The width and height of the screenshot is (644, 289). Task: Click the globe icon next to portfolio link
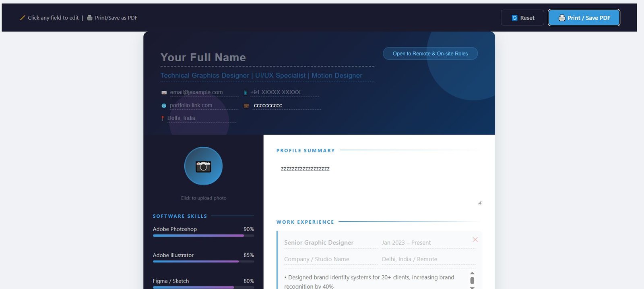pos(164,106)
